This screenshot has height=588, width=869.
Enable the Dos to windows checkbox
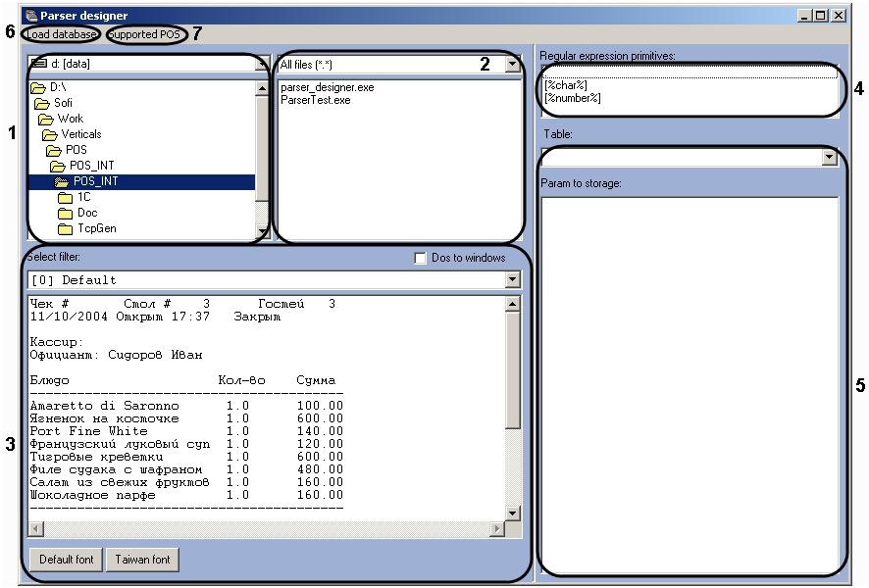pyautogui.click(x=421, y=258)
